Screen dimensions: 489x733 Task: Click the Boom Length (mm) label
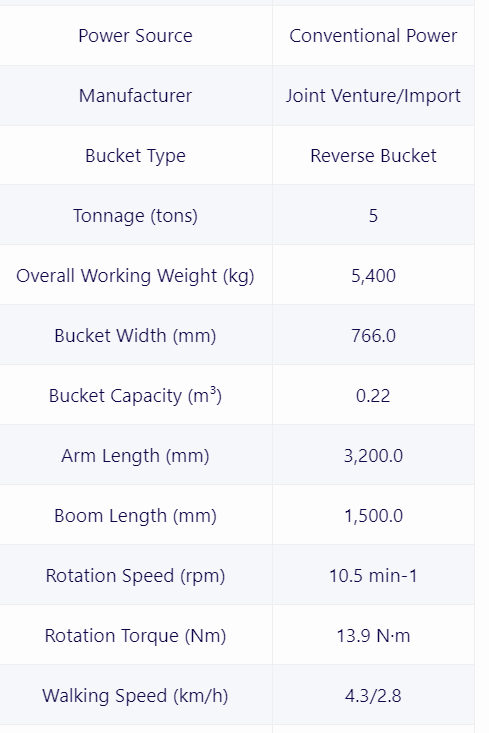[x=135, y=516]
